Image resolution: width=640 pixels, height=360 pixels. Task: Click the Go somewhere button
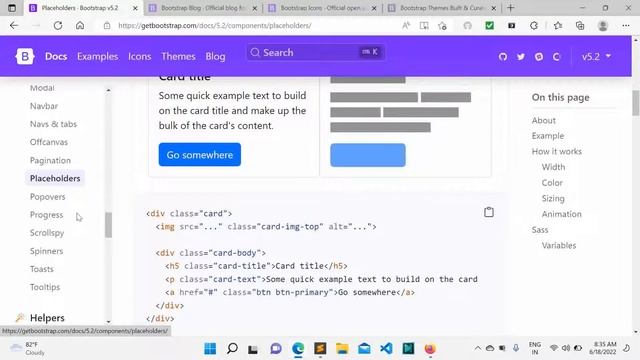click(x=200, y=155)
